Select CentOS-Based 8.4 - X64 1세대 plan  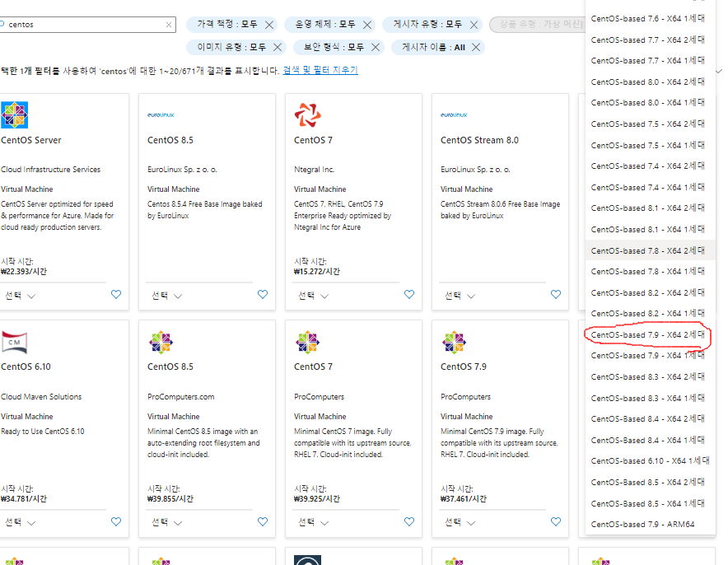tap(649, 440)
